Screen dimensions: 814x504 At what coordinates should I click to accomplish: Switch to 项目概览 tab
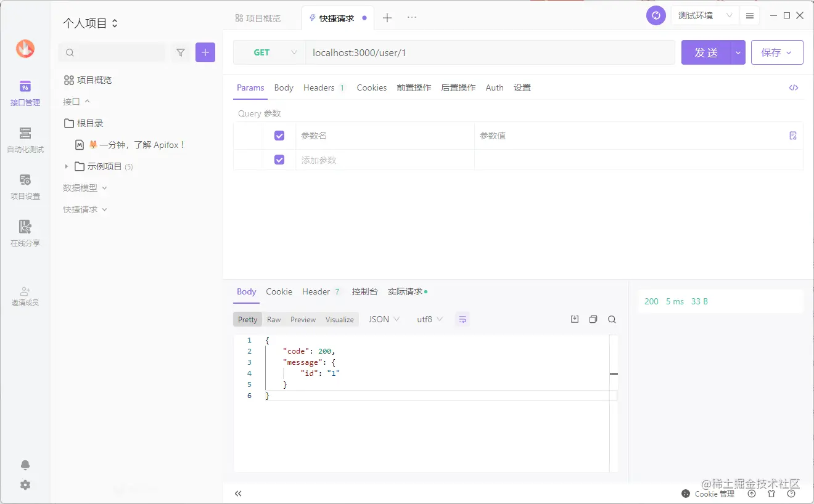[x=258, y=18]
